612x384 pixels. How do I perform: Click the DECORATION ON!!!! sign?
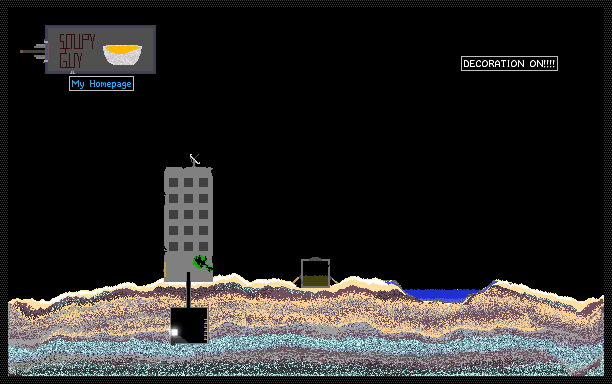tap(509, 64)
